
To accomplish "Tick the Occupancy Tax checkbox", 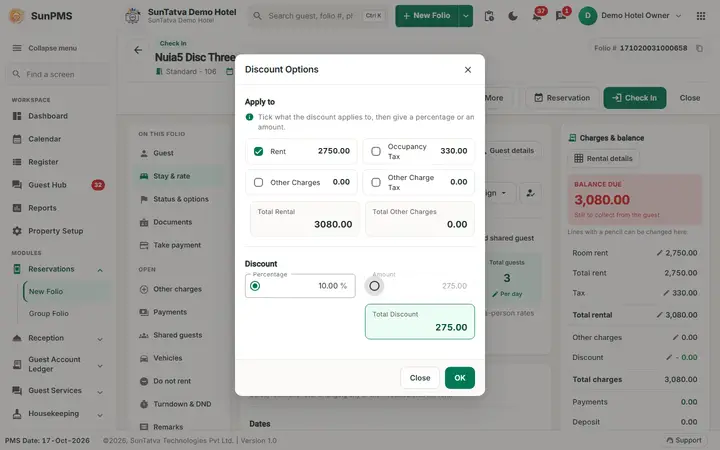I will tap(376, 152).
